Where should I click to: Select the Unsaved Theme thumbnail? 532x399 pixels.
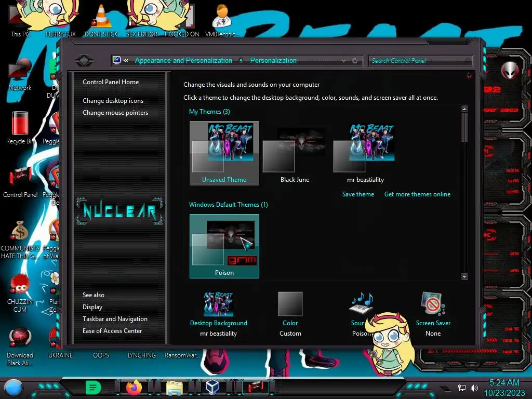pos(224,153)
